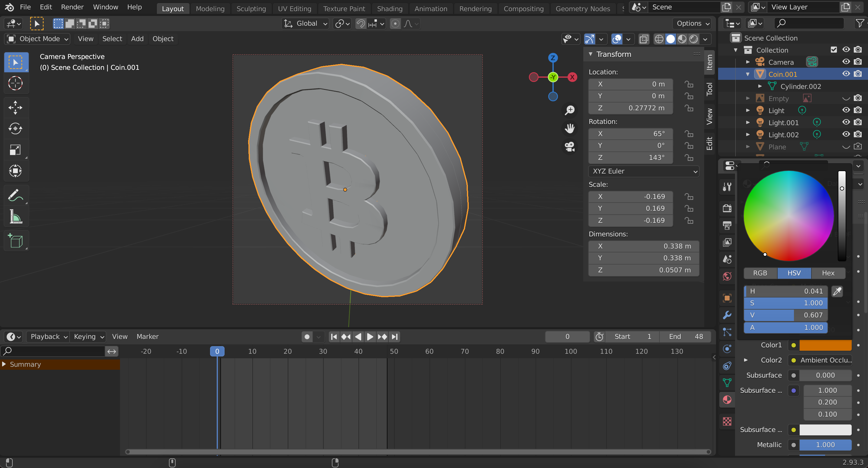The height and width of the screenshot is (468, 868).
Task: Click the Hex color mode button
Action: pyautogui.click(x=828, y=273)
